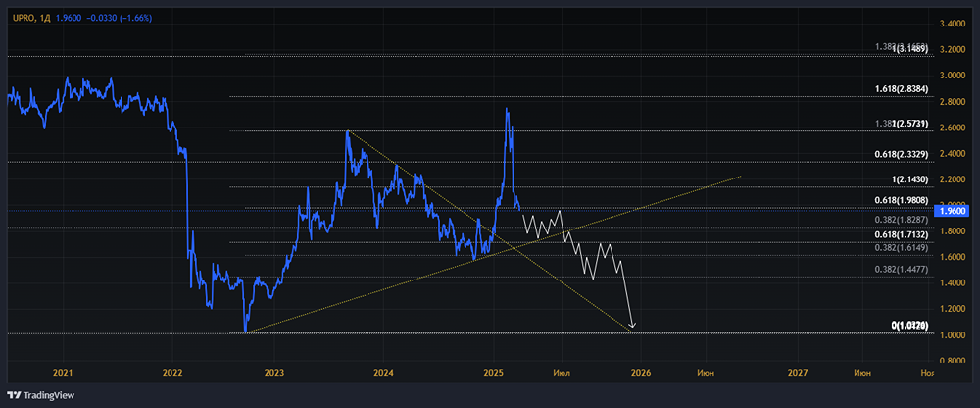Click the 3.0000 price axis value
Screen dimensions: 980x408
(952, 76)
